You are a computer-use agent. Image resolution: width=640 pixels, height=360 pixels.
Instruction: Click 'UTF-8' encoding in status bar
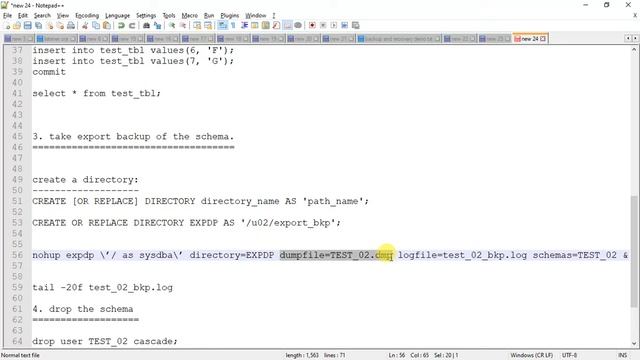(569, 356)
